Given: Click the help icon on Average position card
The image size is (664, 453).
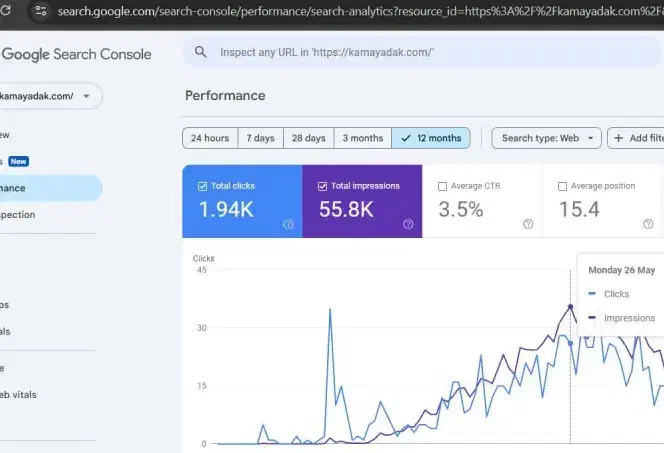Looking at the screenshot, I should click(x=647, y=224).
